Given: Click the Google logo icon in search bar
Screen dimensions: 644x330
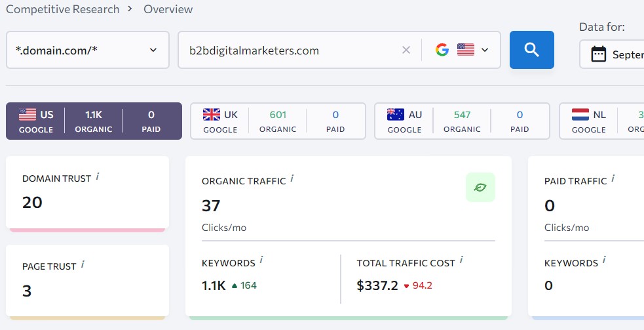Looking at the screenshot, I should point(442,50).
